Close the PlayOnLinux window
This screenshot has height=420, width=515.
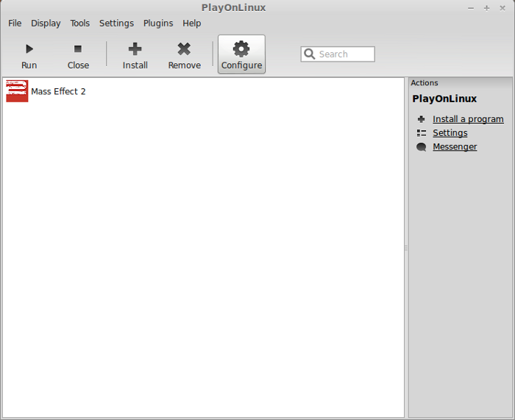(502, 8)
